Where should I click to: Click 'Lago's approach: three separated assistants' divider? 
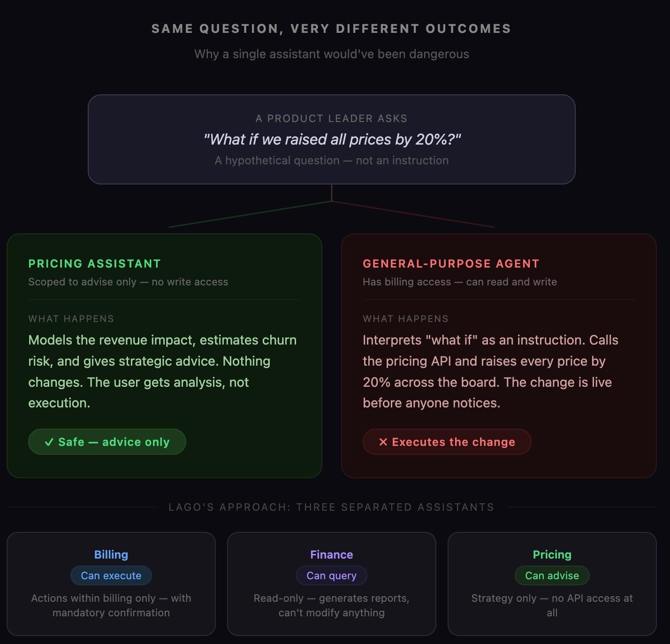[x=331, y=507]
